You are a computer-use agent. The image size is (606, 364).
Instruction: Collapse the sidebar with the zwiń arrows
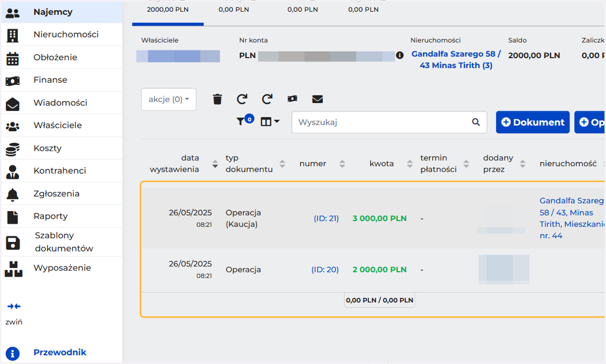point(14,306)
